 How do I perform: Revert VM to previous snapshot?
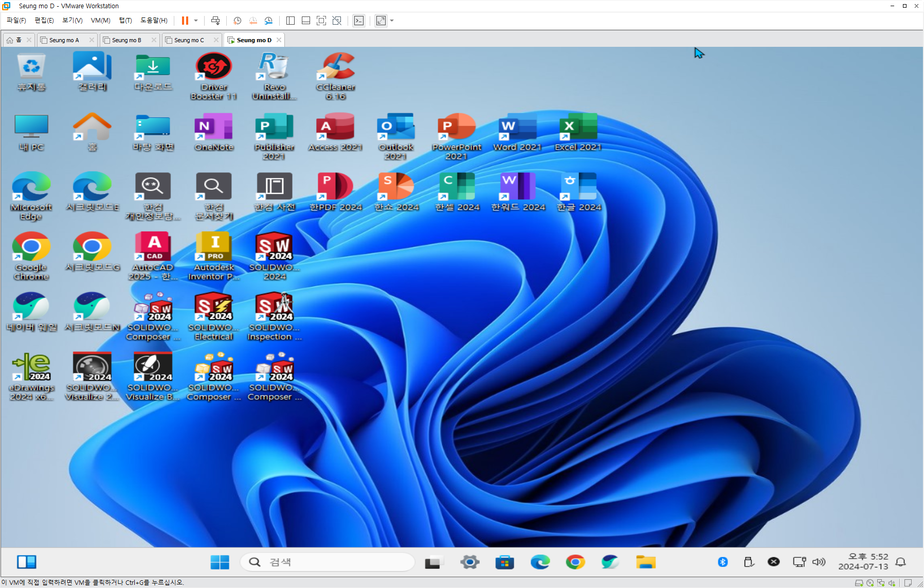(253, 21)
